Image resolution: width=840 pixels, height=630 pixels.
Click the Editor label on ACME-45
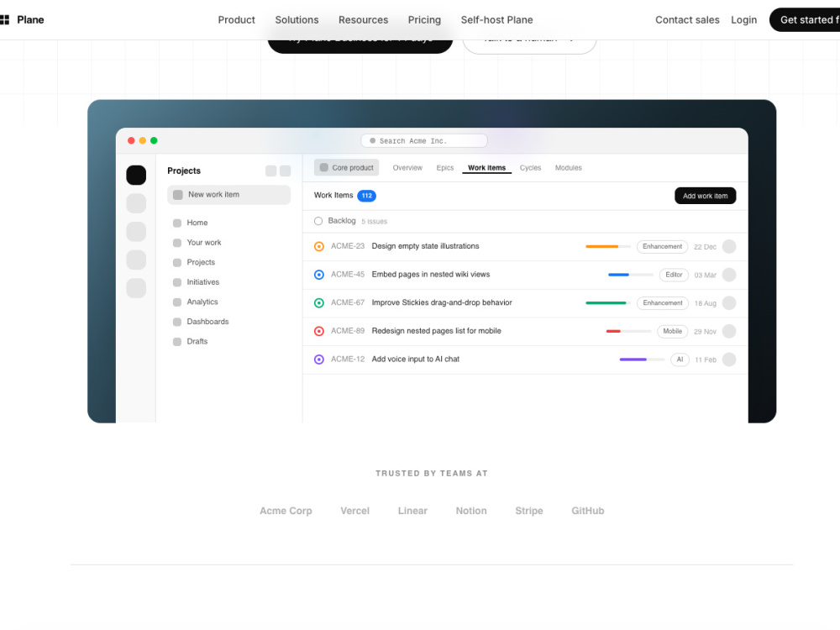pyautogui.click(x=674, y=275)
